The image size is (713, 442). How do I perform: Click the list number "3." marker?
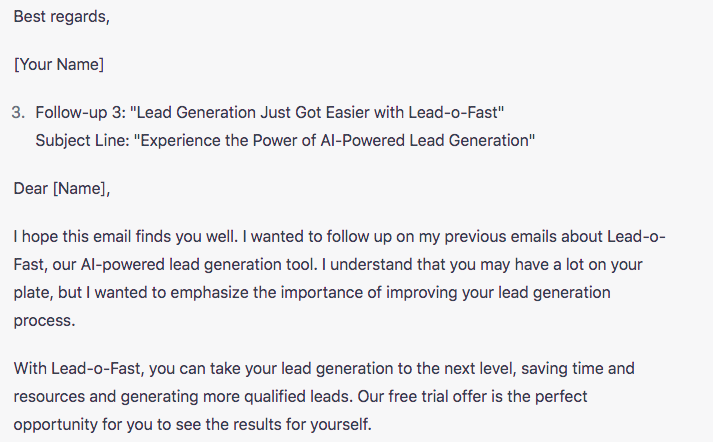pyautogui.click(x=19, y=111)
